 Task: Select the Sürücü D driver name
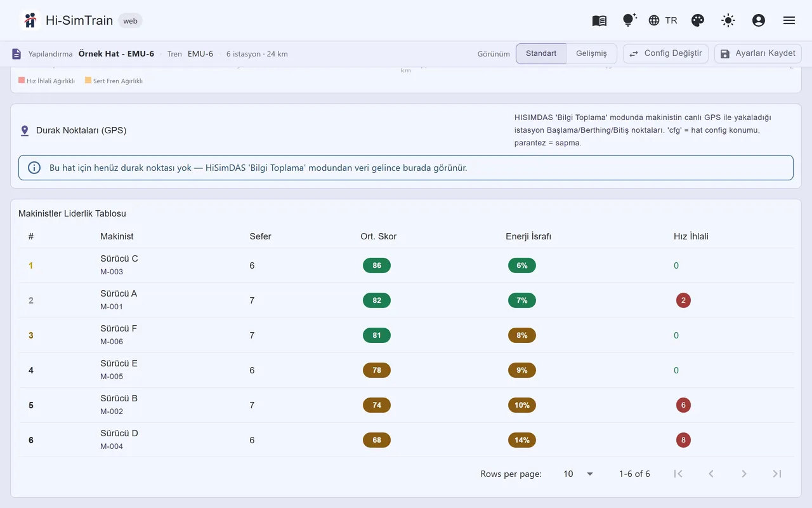(119, 433)
